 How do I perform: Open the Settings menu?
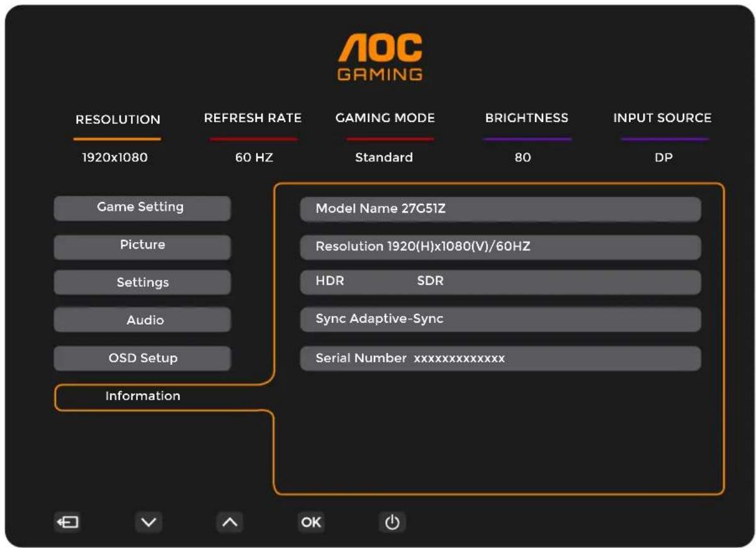tap(142, 283)
